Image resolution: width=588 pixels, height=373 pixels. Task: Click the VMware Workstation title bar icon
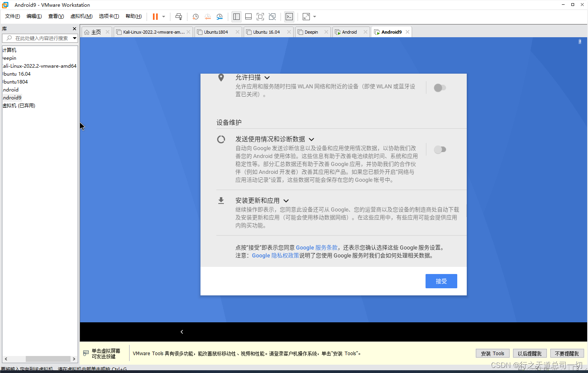(x=5, y=5)
